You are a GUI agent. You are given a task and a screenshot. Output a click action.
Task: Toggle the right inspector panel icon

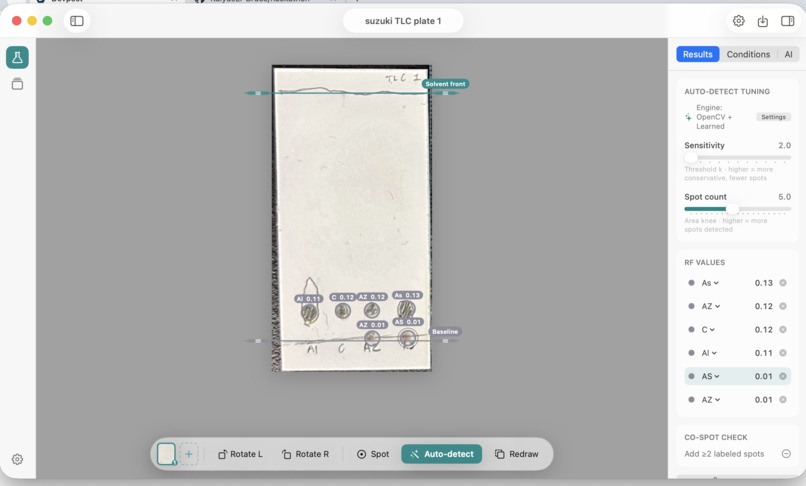787,21
